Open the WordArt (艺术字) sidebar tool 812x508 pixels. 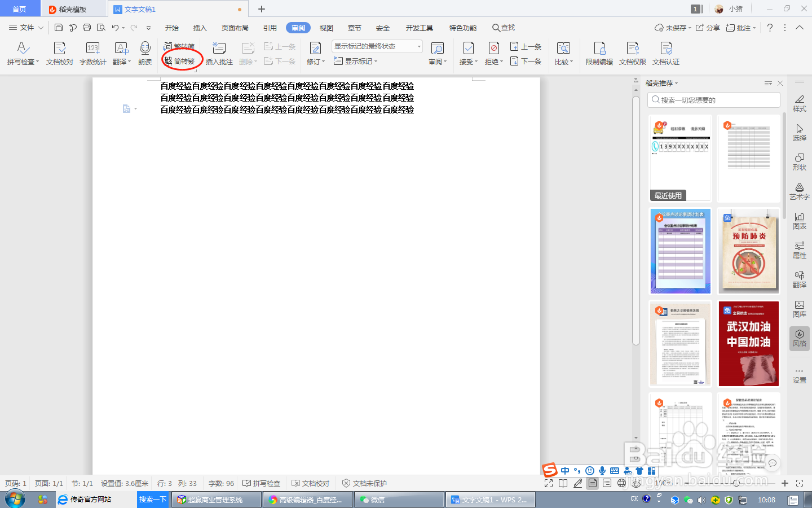(x=800, y=191)
